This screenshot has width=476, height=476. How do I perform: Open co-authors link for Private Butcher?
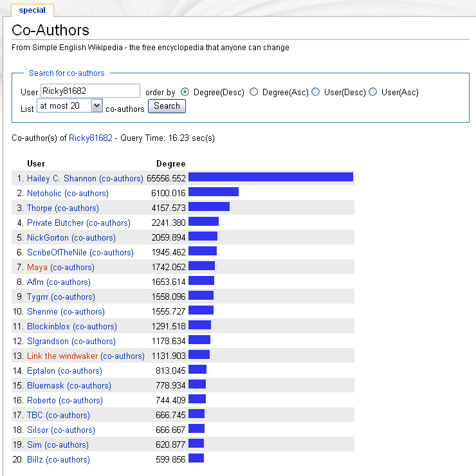[x=108, y=223]
